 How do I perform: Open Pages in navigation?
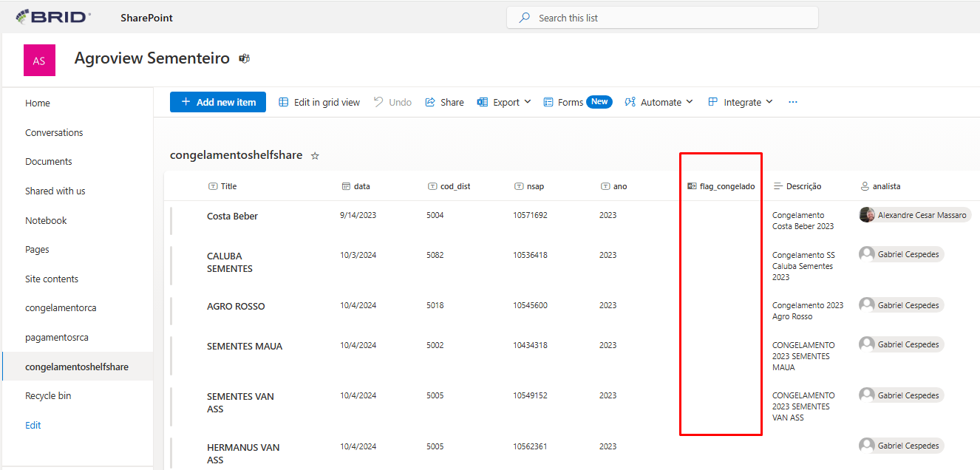coord(37,250)
